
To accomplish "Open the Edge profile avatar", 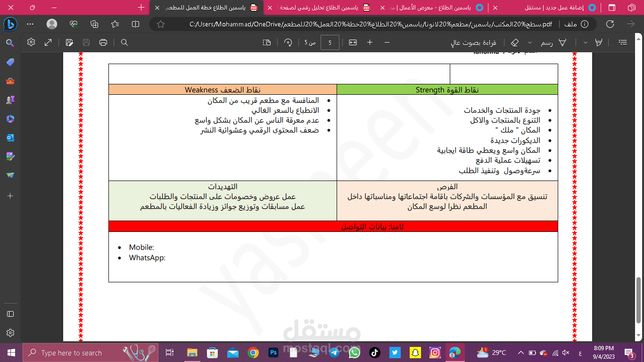I will (x=52, y=24).
